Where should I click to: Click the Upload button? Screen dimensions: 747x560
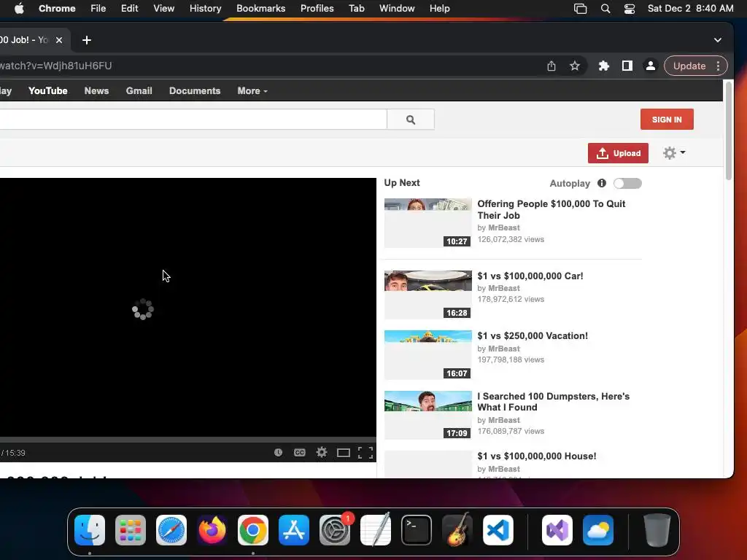pyautogui.click(x=618, y=153)
